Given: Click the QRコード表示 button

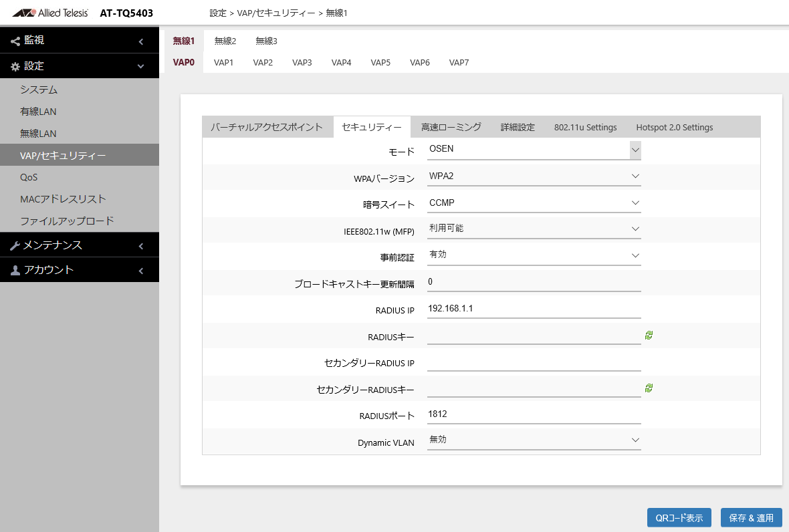Looking at the screenshot, I should pyautogui.click(x=679, y=517).
